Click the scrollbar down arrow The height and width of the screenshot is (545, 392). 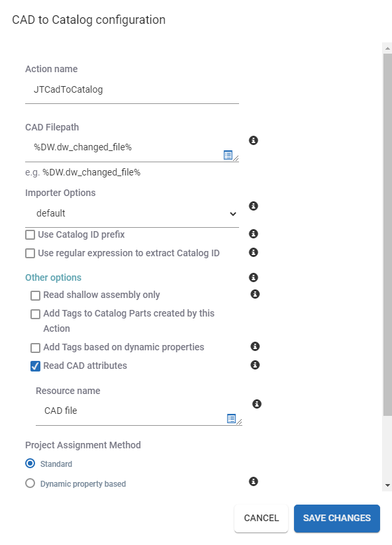coord(387,485)
